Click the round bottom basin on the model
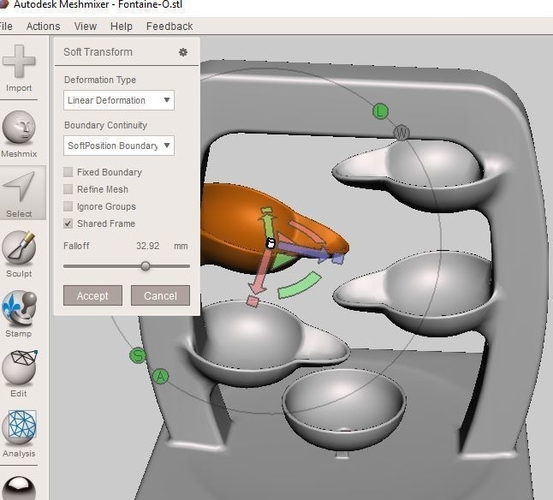 point(344,411)
